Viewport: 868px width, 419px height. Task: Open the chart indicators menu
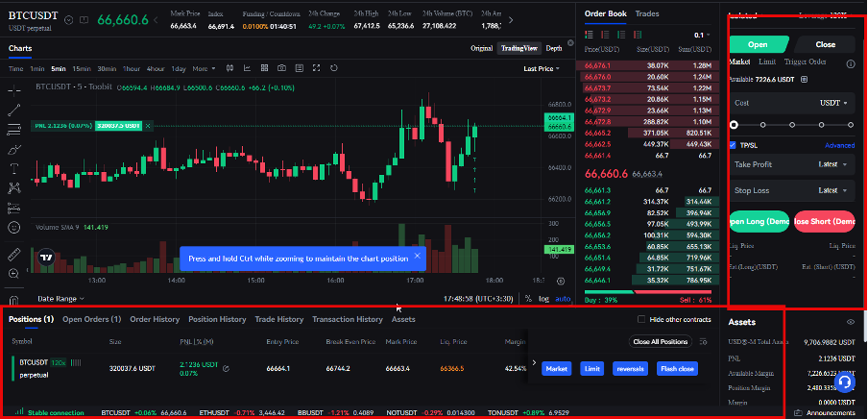click(248, 68)
